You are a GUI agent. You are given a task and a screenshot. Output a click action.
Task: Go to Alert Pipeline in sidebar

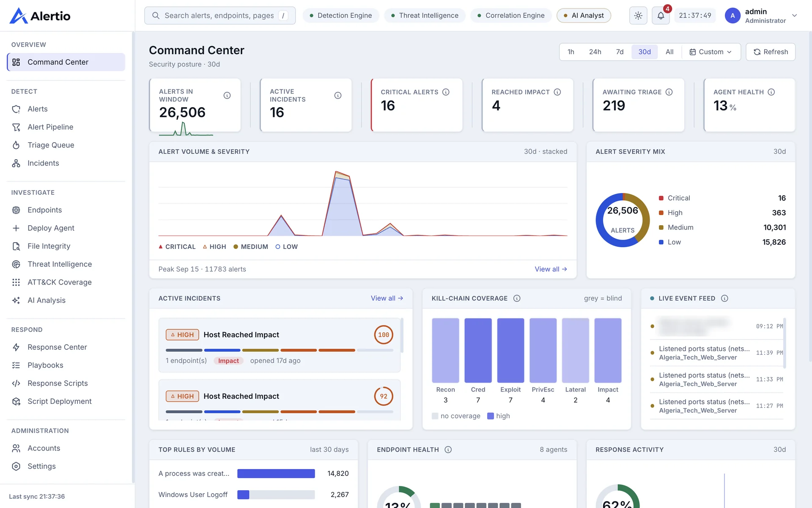[x=66, y=127]
